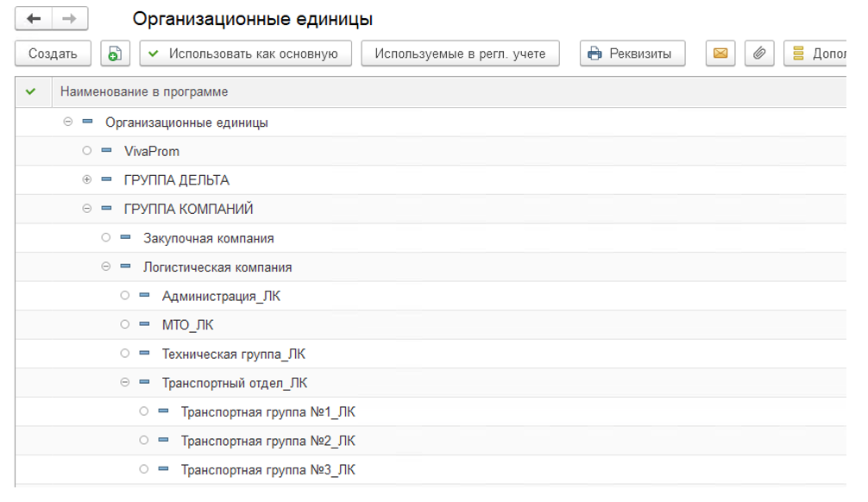
Task: Click Использовать как основную button
Action: click(x=245, y=53)
